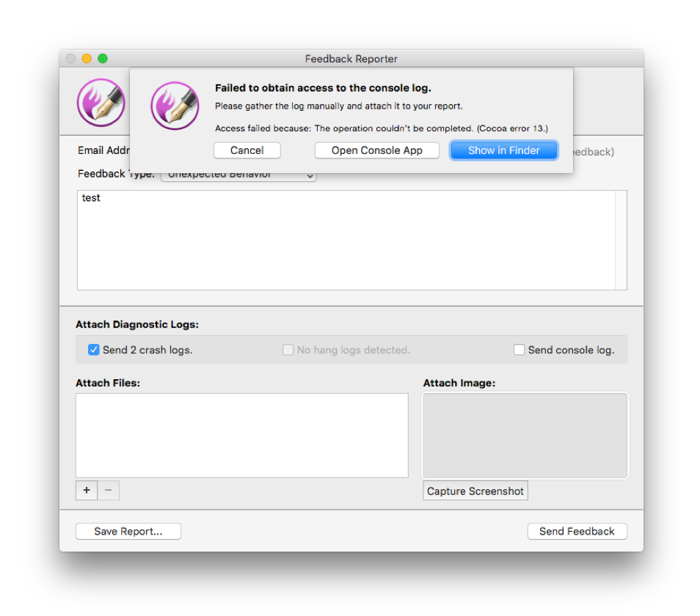700x616 pixels.
Task: Click the app icon in the main window
Action: pyautogui.click(x=101, y=103)
